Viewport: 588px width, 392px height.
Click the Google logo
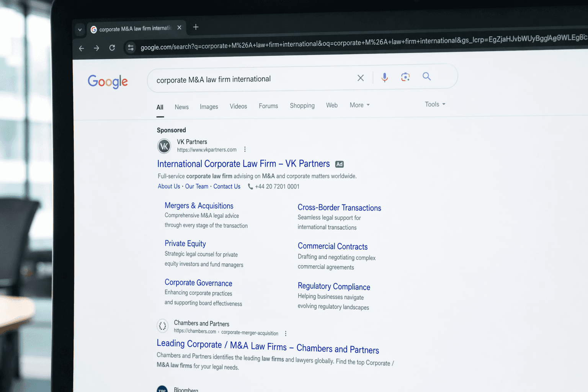(x=108, y=82)
